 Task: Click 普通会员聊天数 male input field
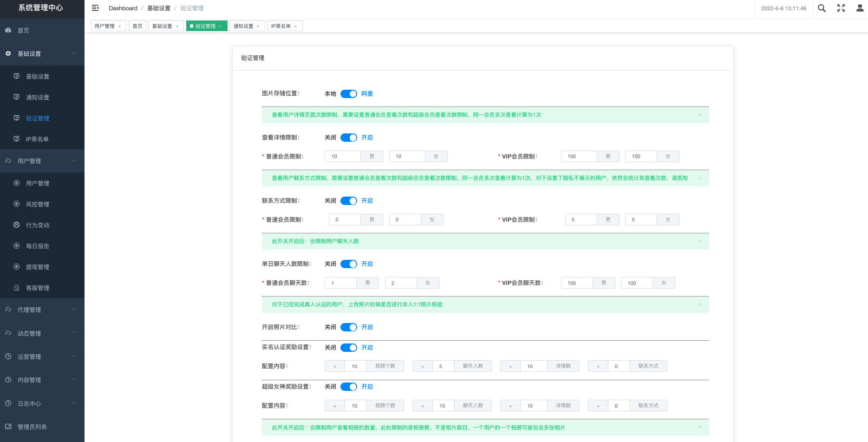tap(340, 283)
